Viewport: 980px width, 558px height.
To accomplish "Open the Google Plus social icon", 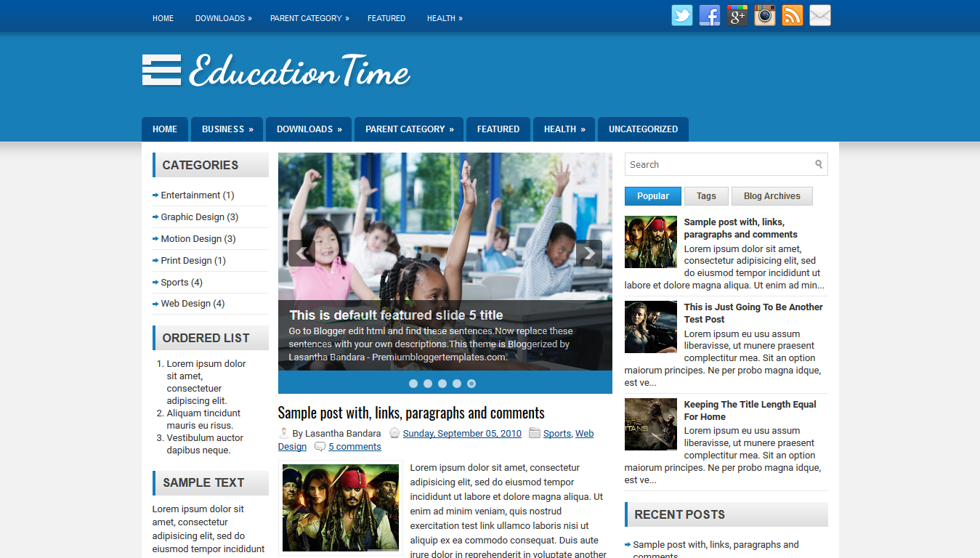I will [737, 15].
